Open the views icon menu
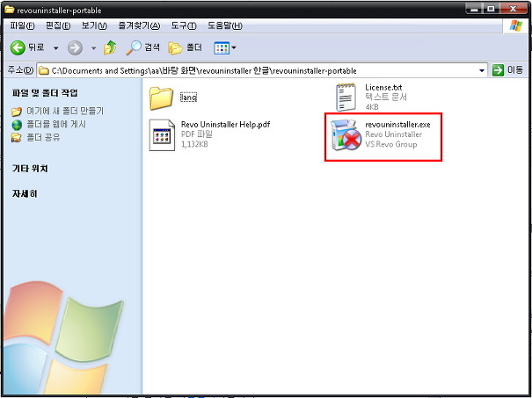 click(x=224, y=47)
